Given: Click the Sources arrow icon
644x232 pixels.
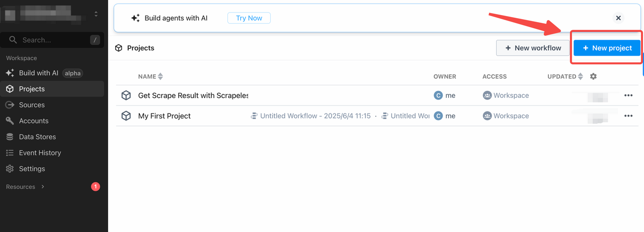Looking at the screenshot, I should coord(10,105).
